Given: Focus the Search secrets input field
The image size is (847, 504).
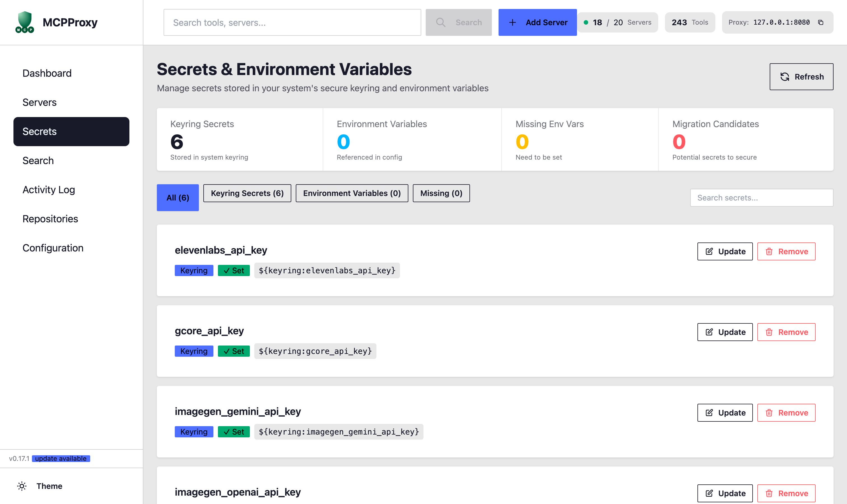Looking at the screenshot, I should tap(761, 198).
